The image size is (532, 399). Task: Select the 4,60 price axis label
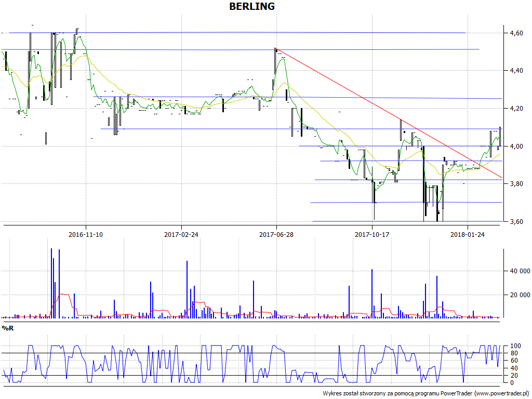point(516,33)
